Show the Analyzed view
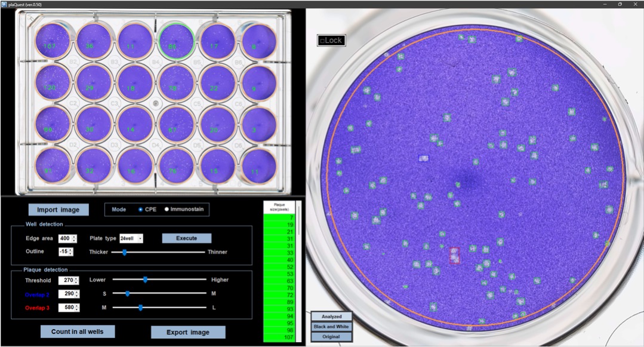Image resolution: width=644 pixels, height=347 pixels. coord(331,317)
